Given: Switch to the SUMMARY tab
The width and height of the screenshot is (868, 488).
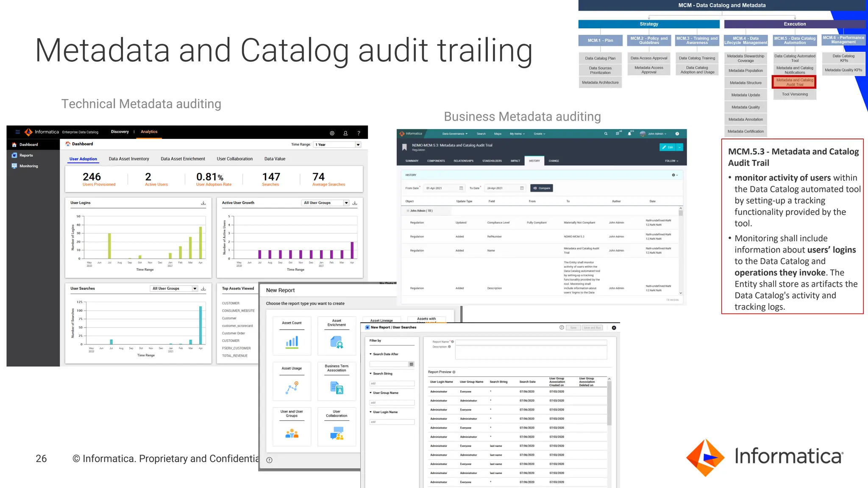Looking at the screenshot, I should [x=412, y=161].
